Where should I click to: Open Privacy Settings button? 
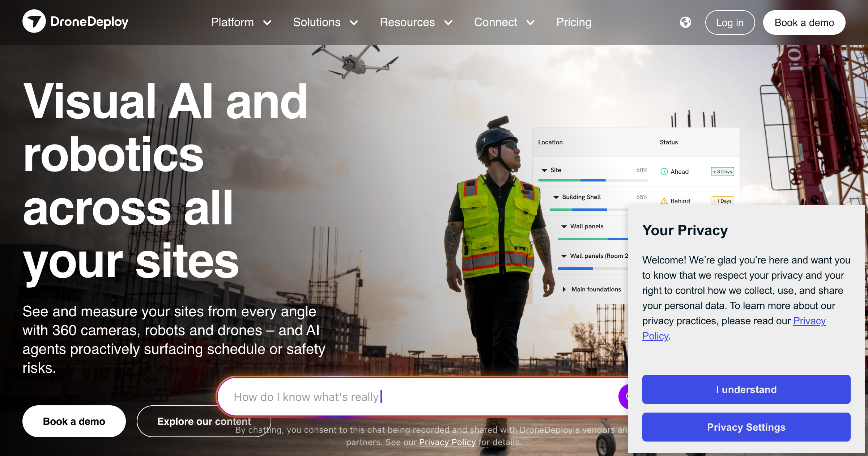(x=746, y=427)
